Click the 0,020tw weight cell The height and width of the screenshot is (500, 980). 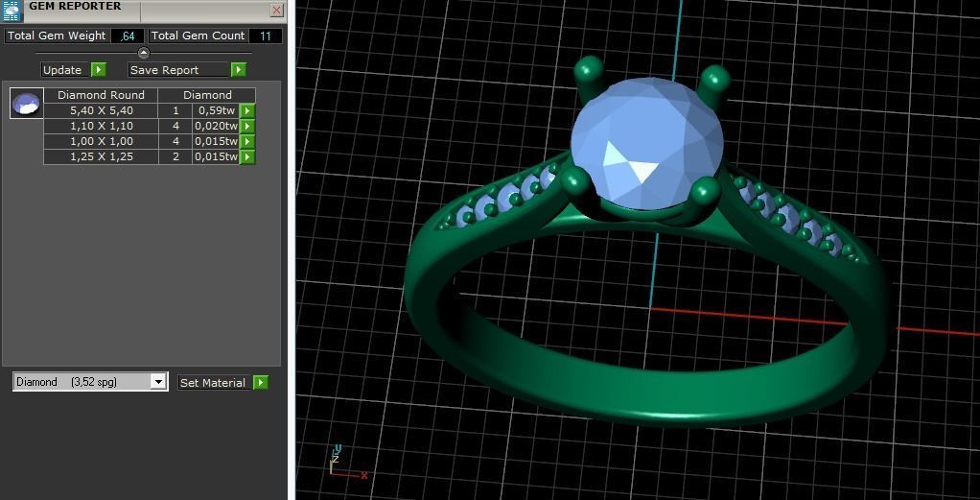[x=217, y=127]
